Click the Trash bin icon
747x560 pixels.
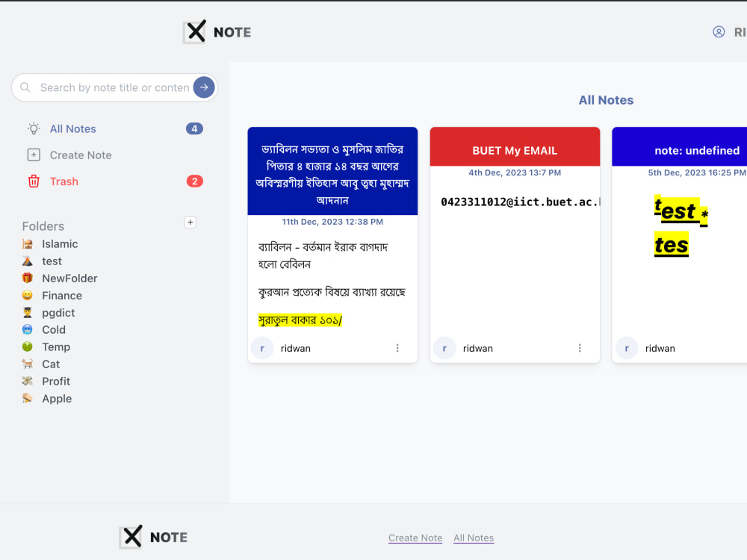(x=34, y=181)
